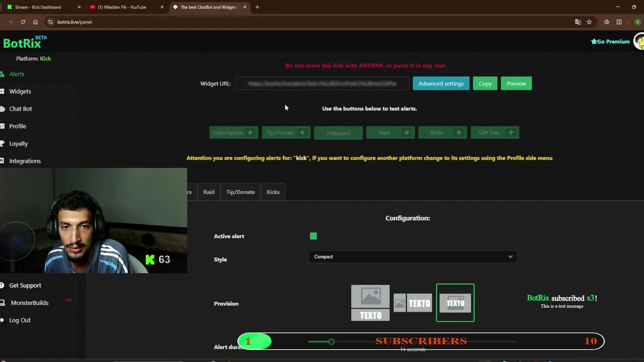This screenshot has width=644, height=362.
Task: Open site information icon beside the URL
Action: coord(50,22)
